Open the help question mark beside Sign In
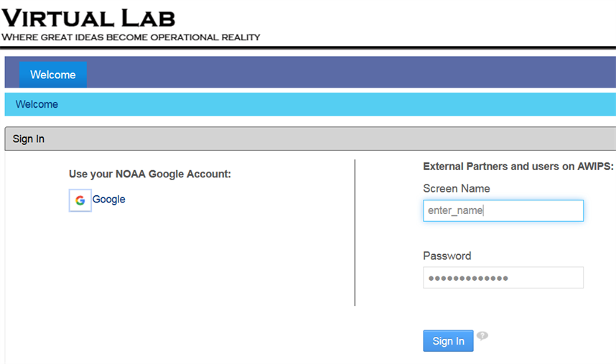 (x=482, y=336)
